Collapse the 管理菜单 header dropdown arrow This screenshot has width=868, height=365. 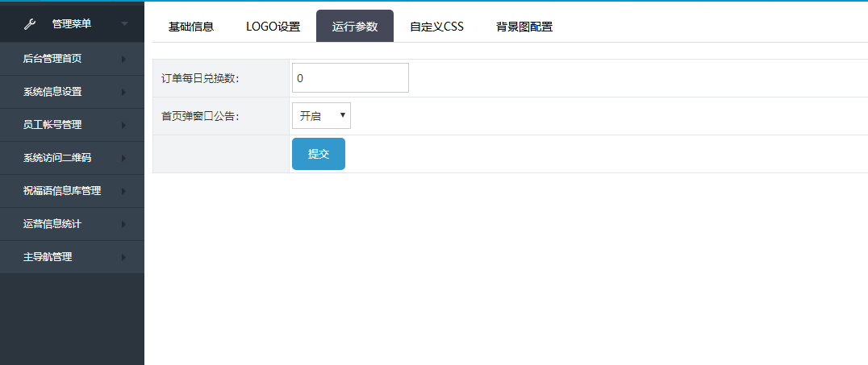click(x=124, y=24)
